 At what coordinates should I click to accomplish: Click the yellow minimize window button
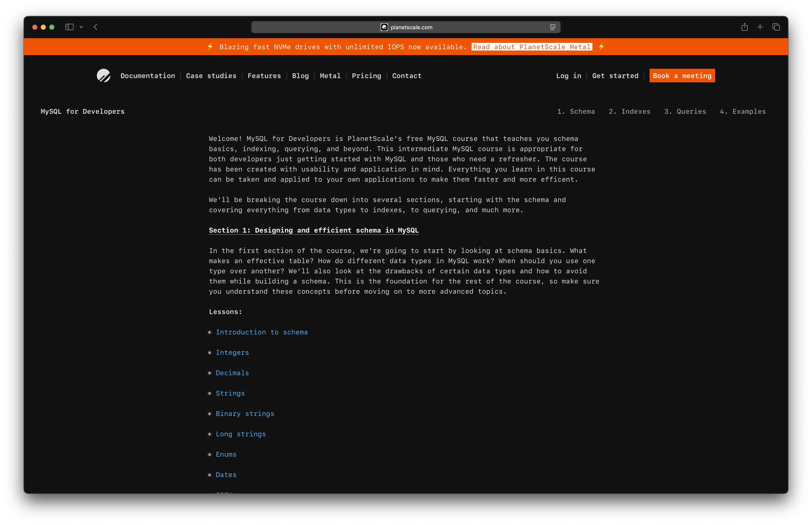43,27
